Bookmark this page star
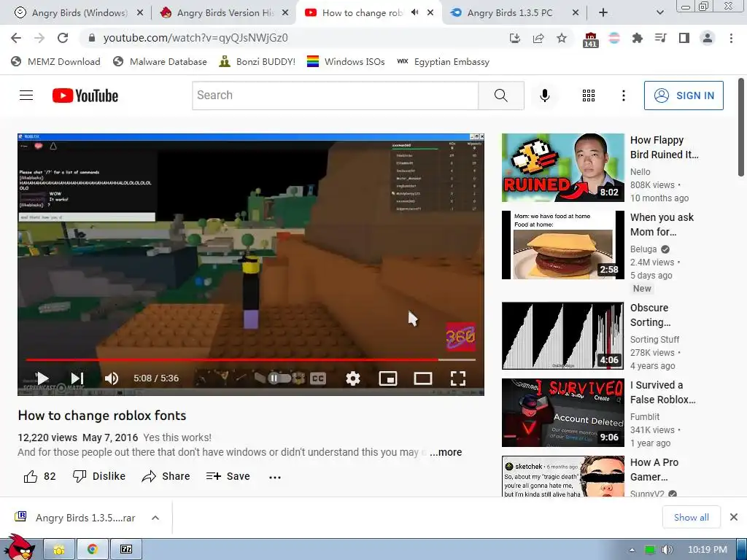 (562, 38)
